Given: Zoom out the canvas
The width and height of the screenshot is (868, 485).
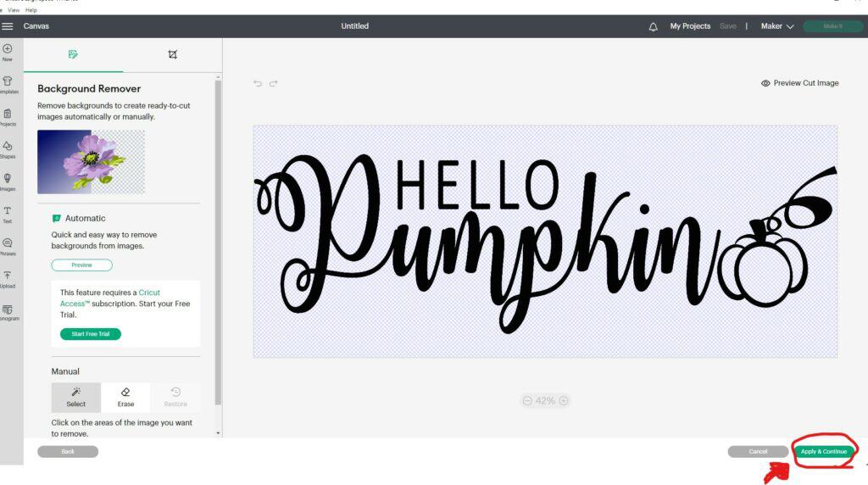Looking at the screenshot, I should point(527,400).
